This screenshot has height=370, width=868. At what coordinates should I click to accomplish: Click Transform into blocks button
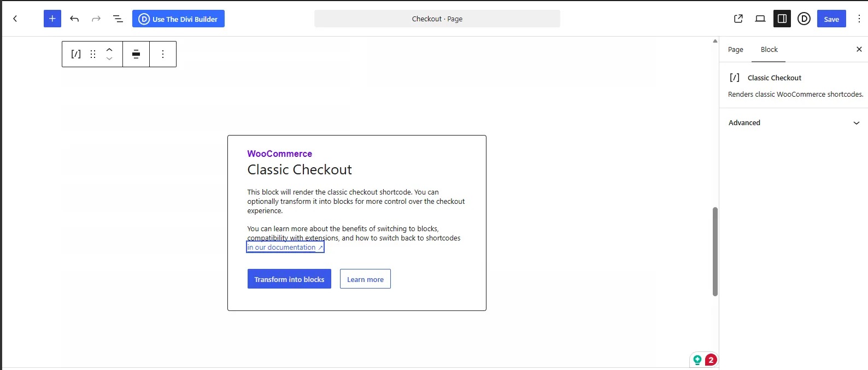pyautogui.click(x=289, y=279)
